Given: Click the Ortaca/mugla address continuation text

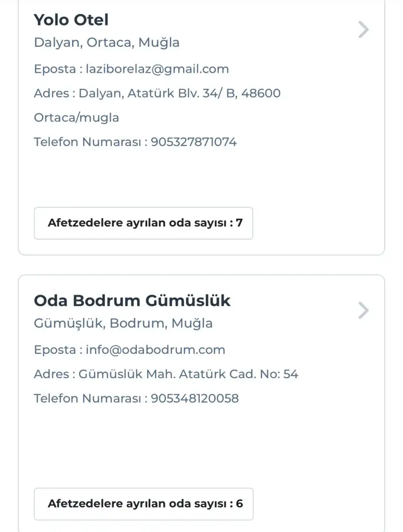Looking at the screenshot, I should pos(76,117).
